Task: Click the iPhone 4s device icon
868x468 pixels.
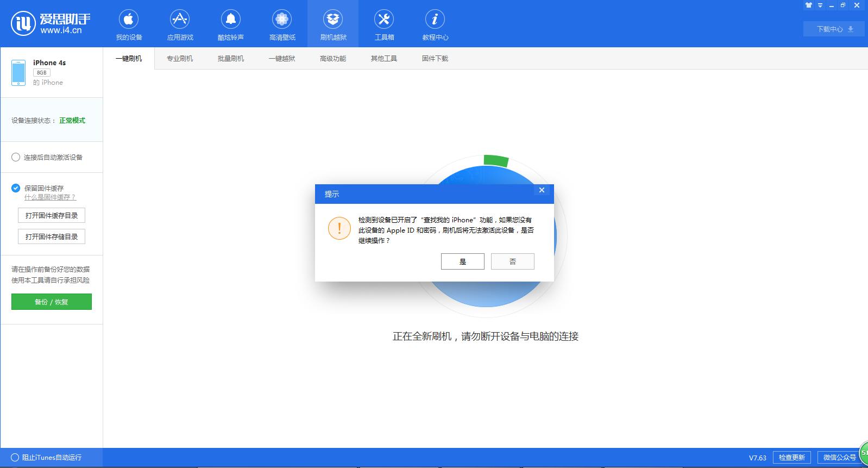Action: coord(18,73)
